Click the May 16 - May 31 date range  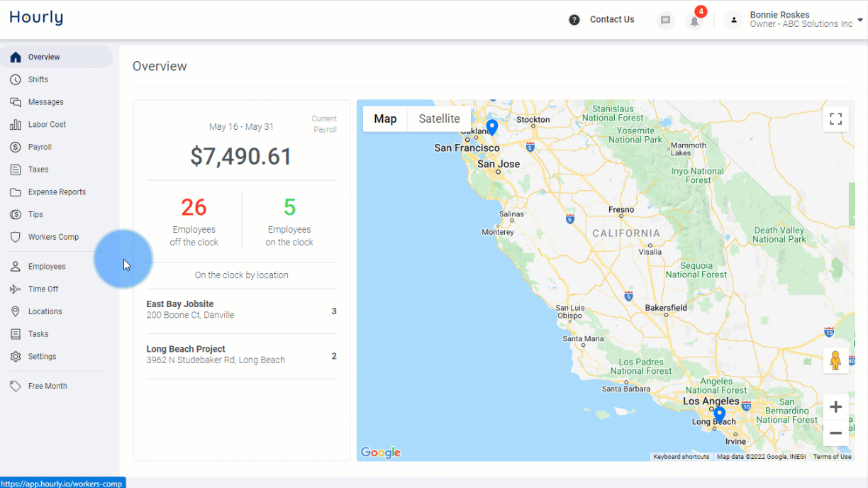click(241, 127)
